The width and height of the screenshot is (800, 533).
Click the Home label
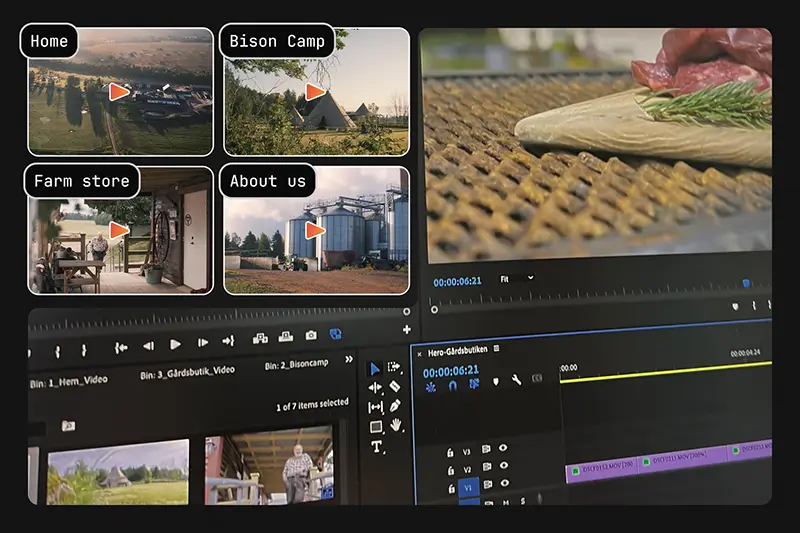[49, 41]
